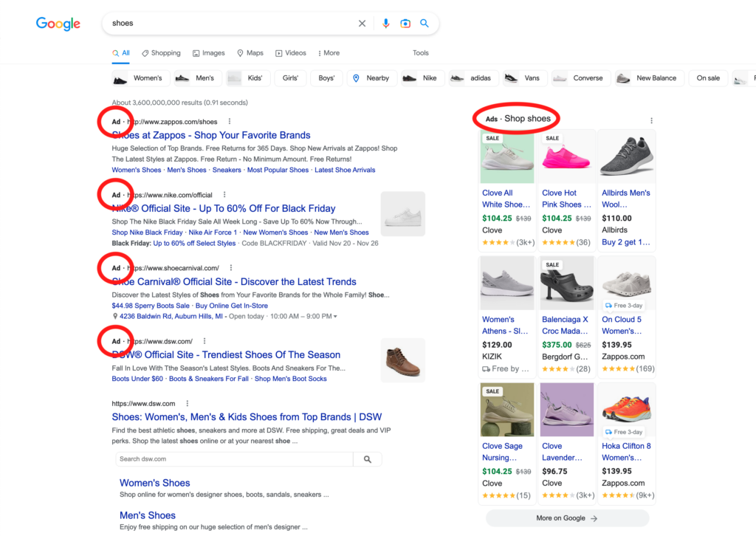Open DSW Men's Shoes sitelink
Image resolution: width=756 pixels, height=536 pixels.
(148, 515)
